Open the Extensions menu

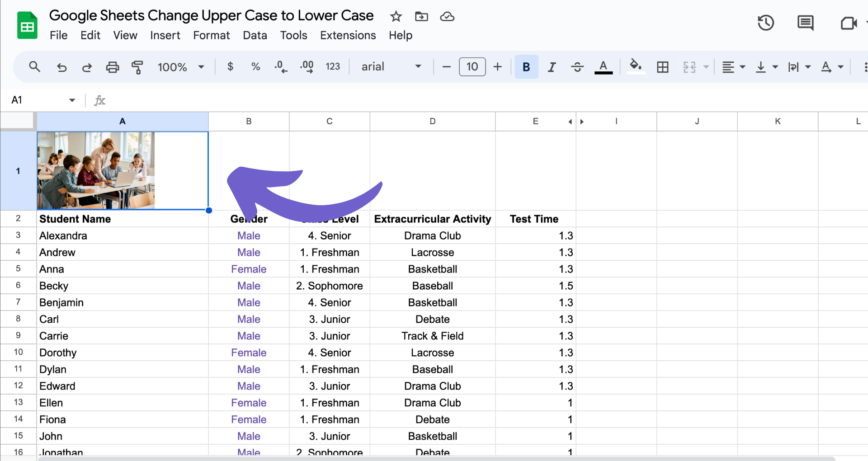tap(348, 35)
